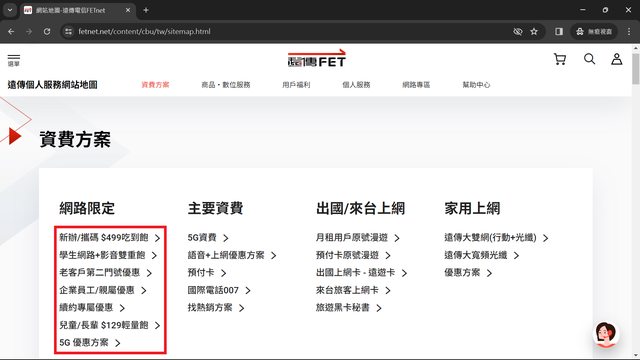The height and width of the screenshot is (360, 640).
Task: Open 兒童/長輩 $129輕量飽 link
Action: pos(109,325)
